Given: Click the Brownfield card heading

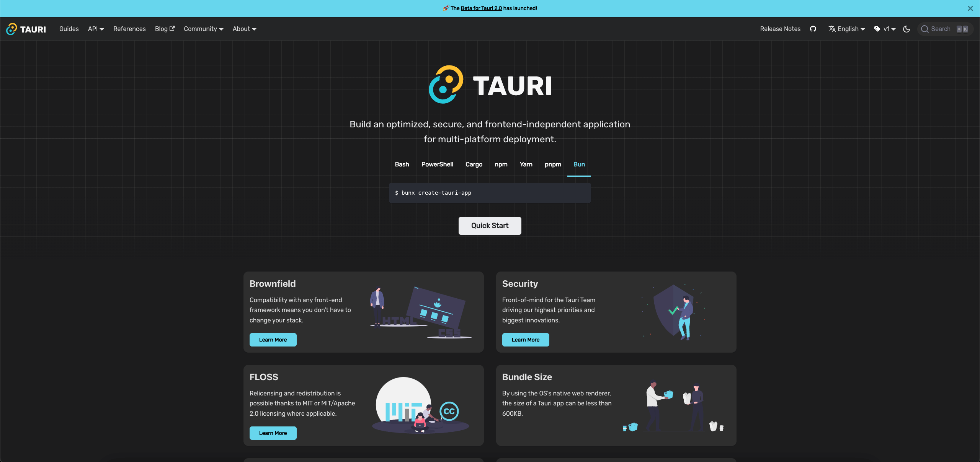Looking at the screenshot, I should tap(273, 284).
